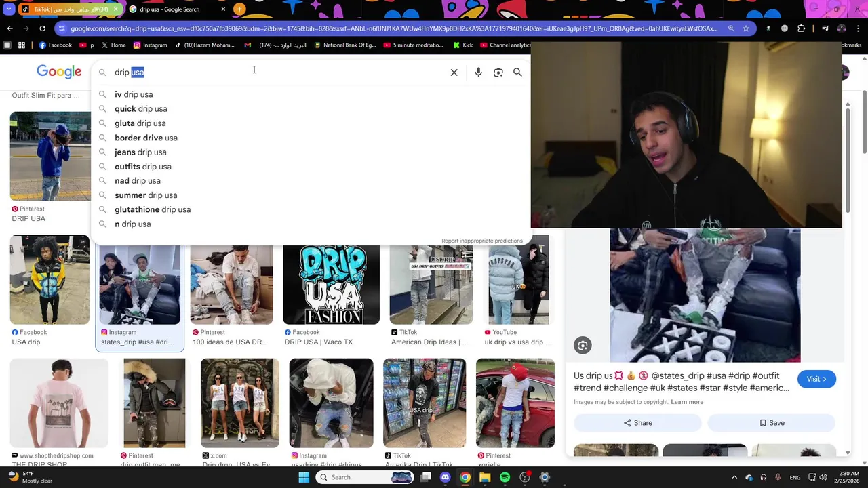Viewport: 868px width, 488px height.
Task: Submit search using the magnifier icon
Action: pos(517,73)
